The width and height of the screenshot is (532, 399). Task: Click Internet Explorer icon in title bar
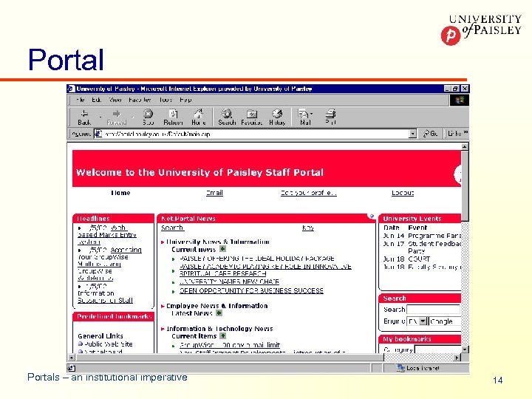click(71, 89)
